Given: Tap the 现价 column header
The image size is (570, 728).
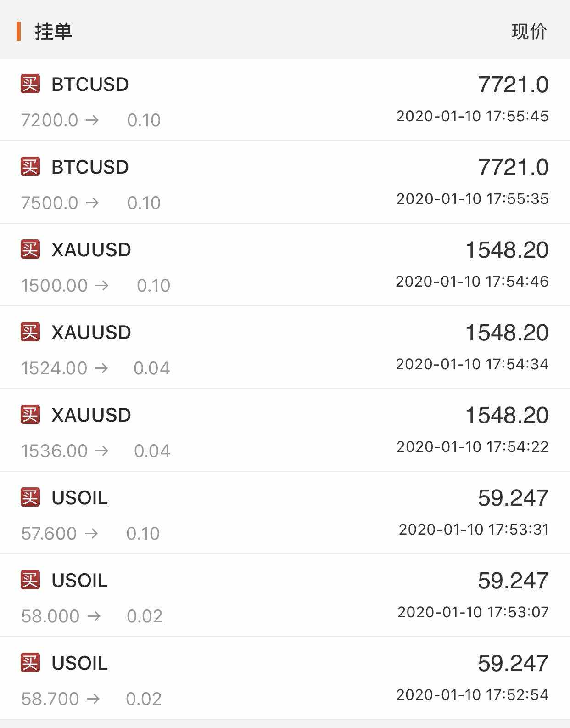Looking at the screenshot, I should 529,31.
